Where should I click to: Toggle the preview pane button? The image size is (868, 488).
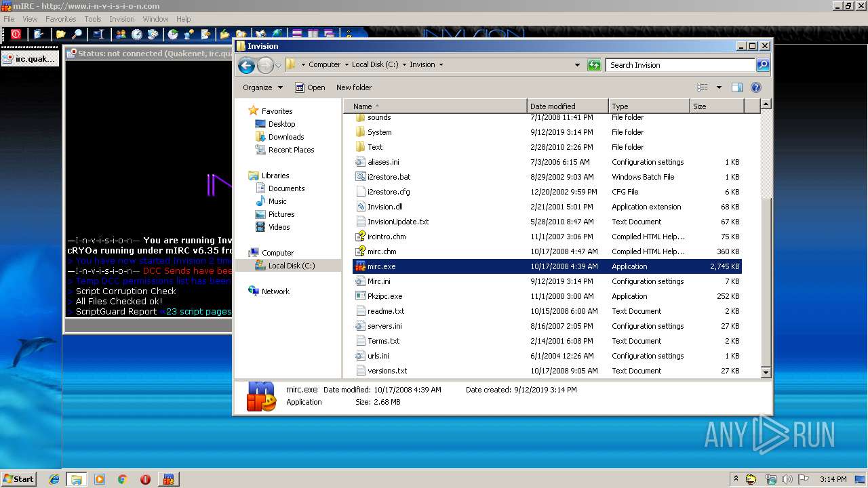[x=737, y=87]
